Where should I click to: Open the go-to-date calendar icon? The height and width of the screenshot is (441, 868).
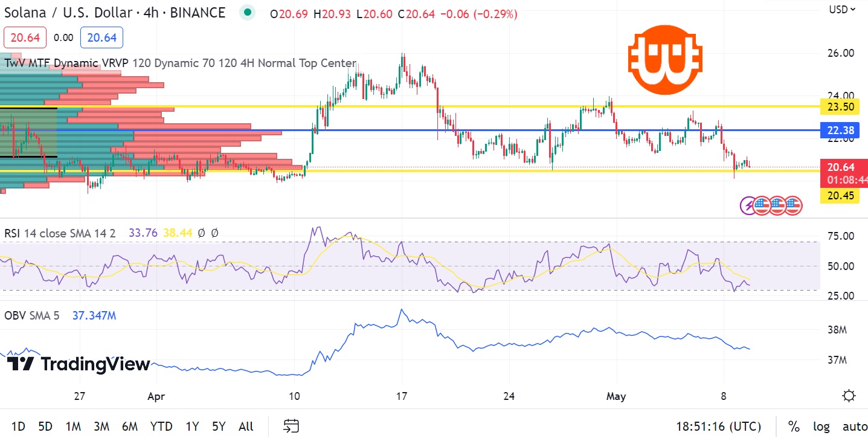292,427
